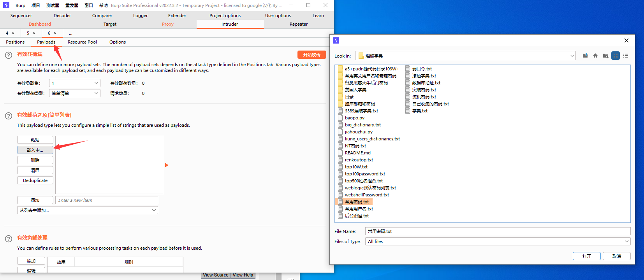The image size is (644, 280).
Task: Add a payload processing rule with 添加
Action: 31,261
